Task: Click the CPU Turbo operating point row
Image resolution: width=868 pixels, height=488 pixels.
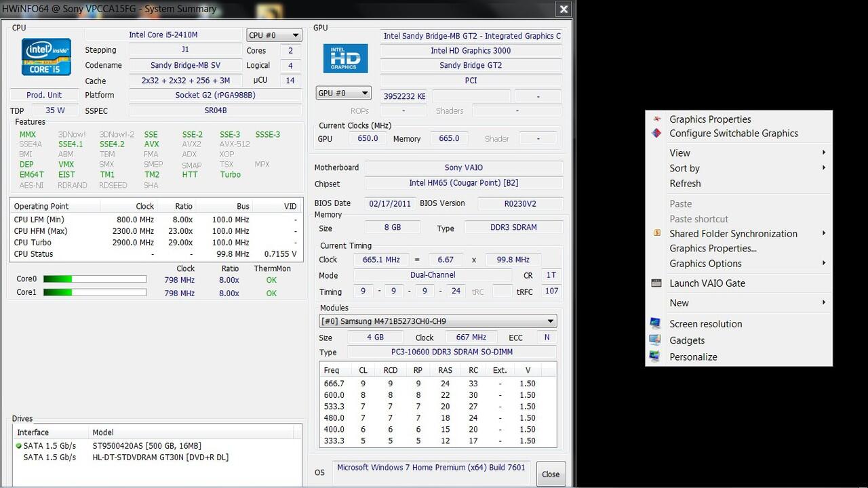Action: point(156,243)
